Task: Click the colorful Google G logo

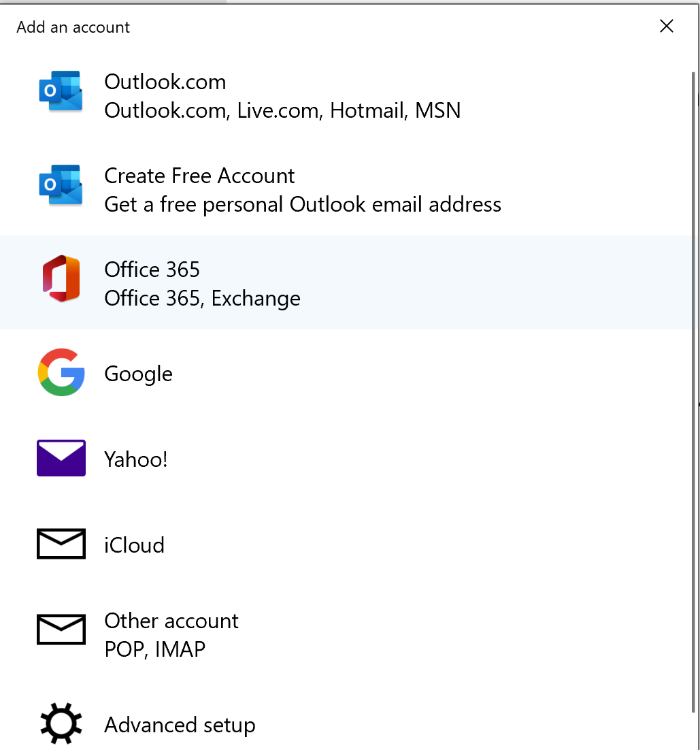Action: 61,372
